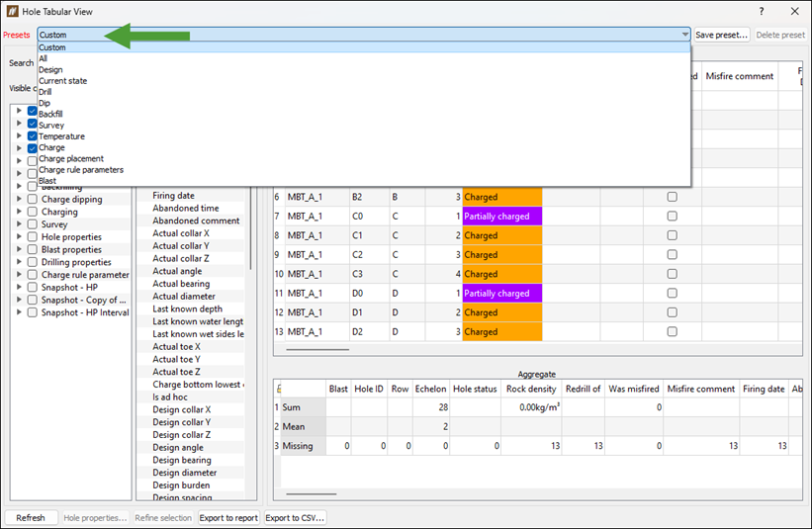Click the Aggregate table horizontal scrollbar
Screen dimensions: 812x529
tap(312, 494)
